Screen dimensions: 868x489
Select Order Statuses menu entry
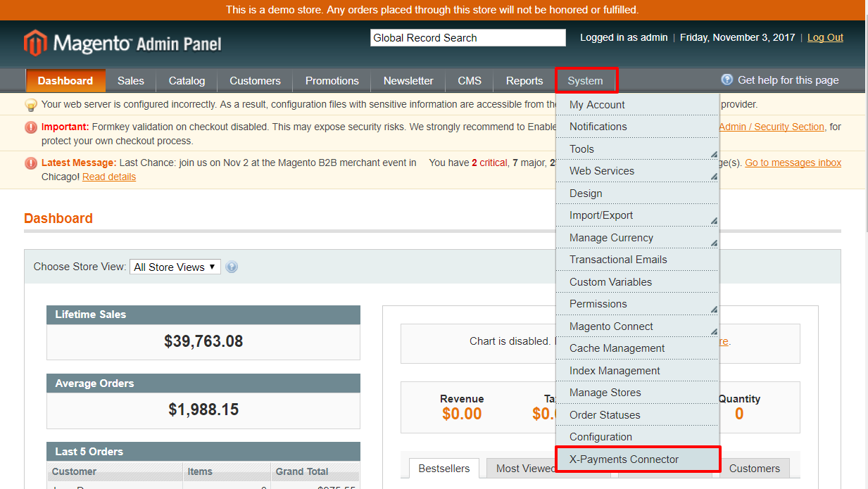coord(637,415)
